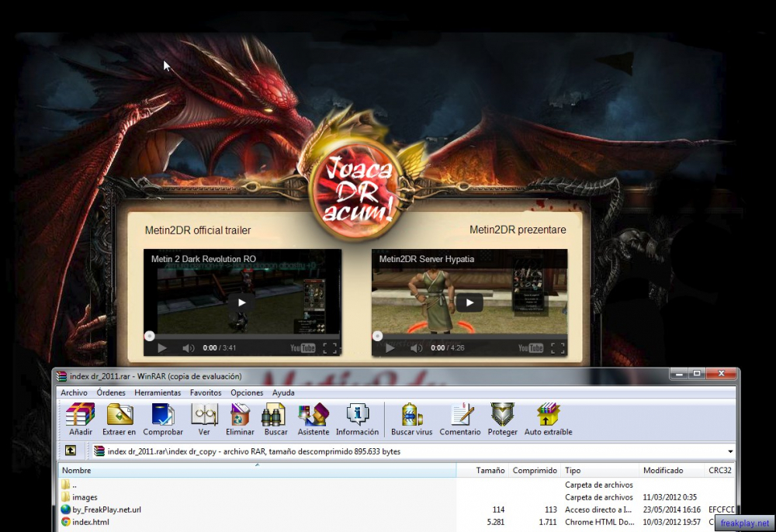
Task: Click center play overlay on Metin 2 Dark Revolution RO
Action: pyautogui.click(x=241, y=302)
